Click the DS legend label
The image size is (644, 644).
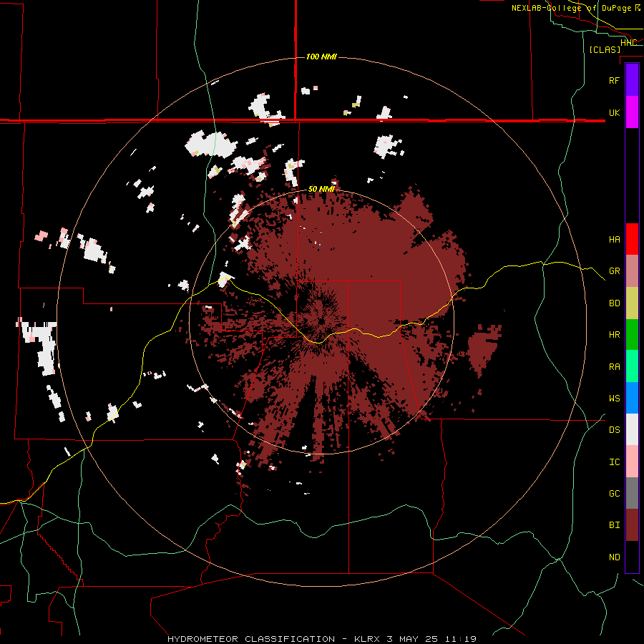pyautogui.click(x=614, y=430)
